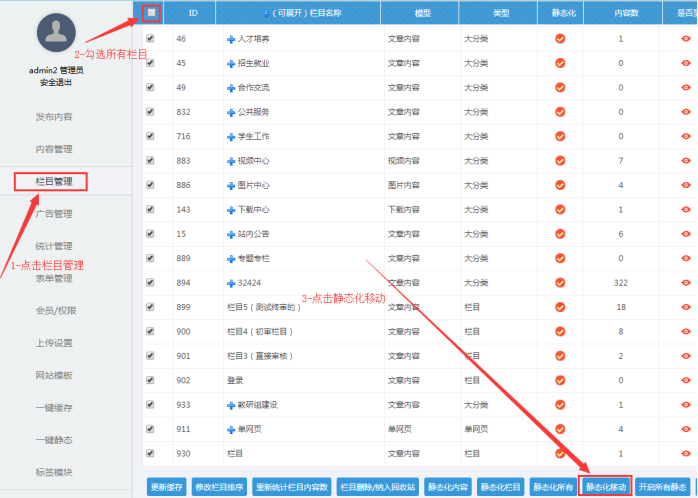698x498 pixels.
Task: Click the admin user avatar icon
Action: [55, 32]
